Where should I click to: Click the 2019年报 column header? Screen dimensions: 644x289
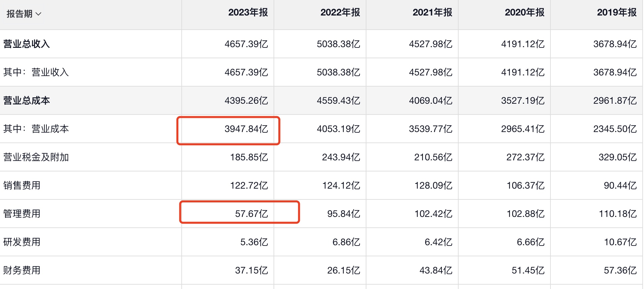(617, 12)
